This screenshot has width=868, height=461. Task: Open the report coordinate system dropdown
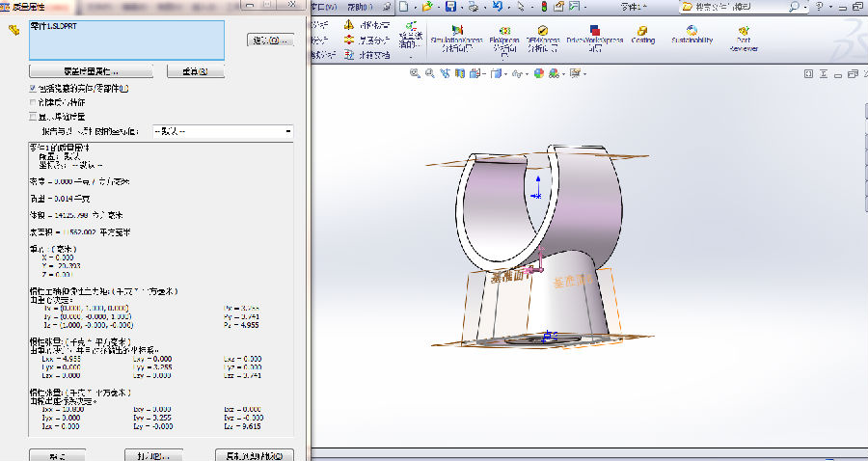click(287, 130)
